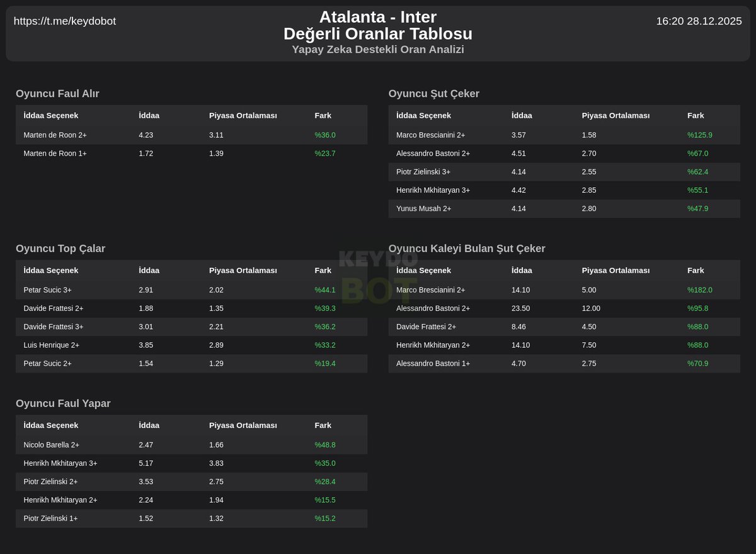Select the Luis Henrique 2+ row
This screenshot has height=554, width=756.
click(192, 345)
